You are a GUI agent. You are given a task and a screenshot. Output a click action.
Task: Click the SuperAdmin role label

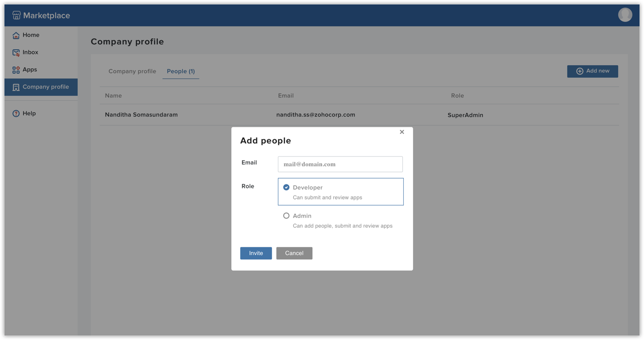(465, 115)
